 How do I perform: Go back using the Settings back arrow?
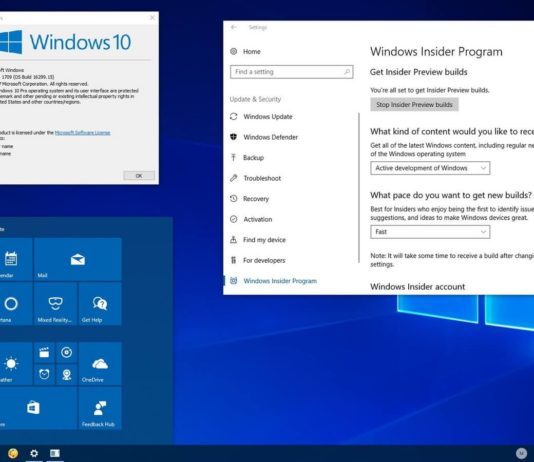[234, 27]
